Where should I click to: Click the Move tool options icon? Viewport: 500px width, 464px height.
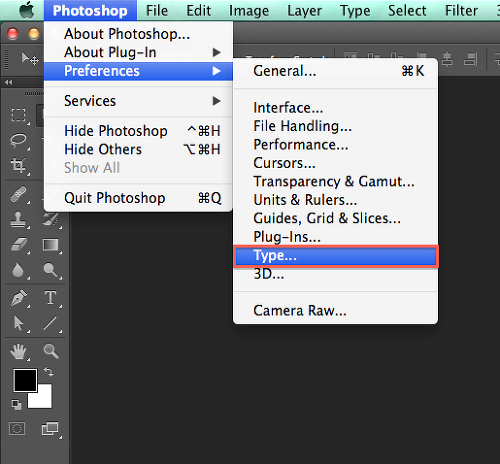click(30, 59)
